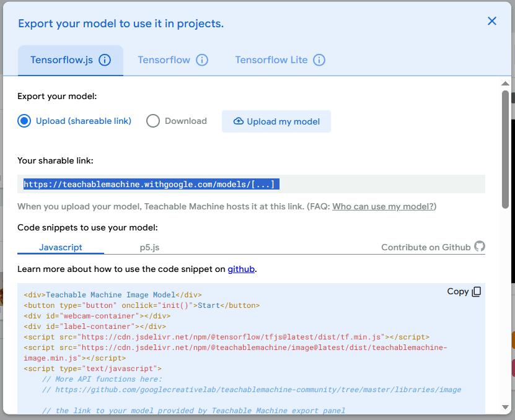Switch to the Tensorflow tab
Screen dimensions: 515x420
tap(164, 60)
